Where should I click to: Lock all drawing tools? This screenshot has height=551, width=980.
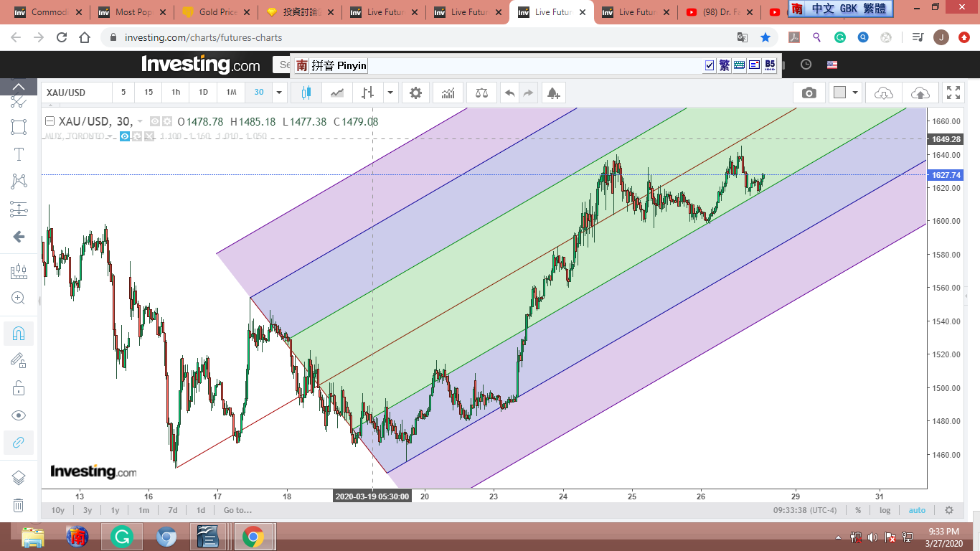click(x=19, y=388)
